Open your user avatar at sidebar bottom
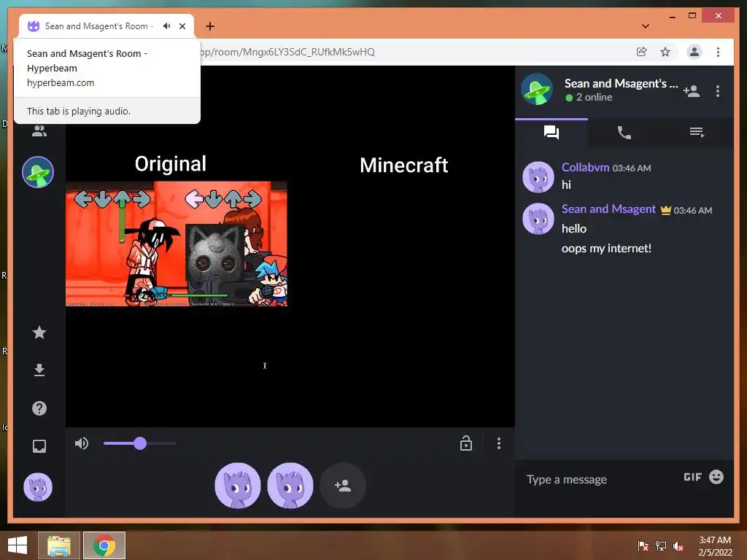 tap(38, 487)
